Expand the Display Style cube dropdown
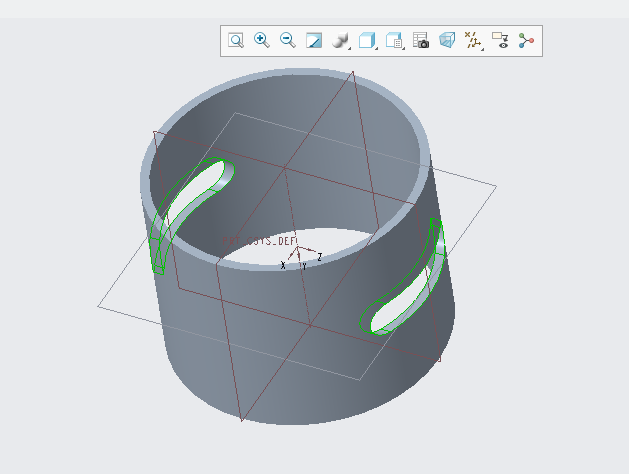Image resolution: width=629 pixels, height=474 pixels. (x=368, y=41)
